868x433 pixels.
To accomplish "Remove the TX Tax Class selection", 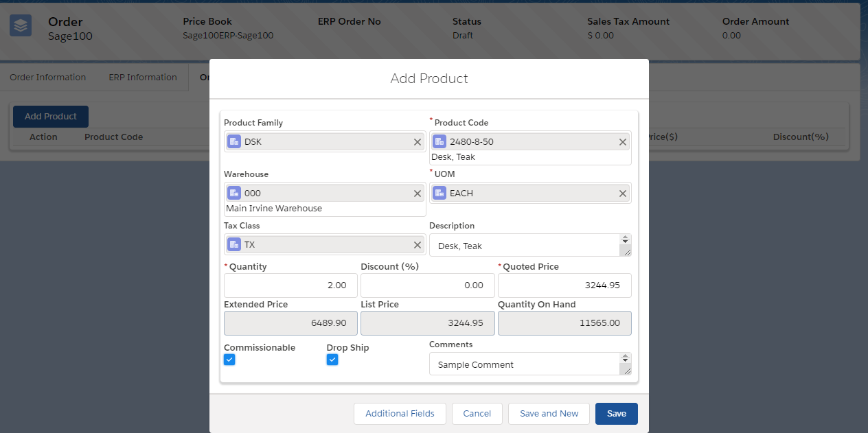I will click(418, 245).
